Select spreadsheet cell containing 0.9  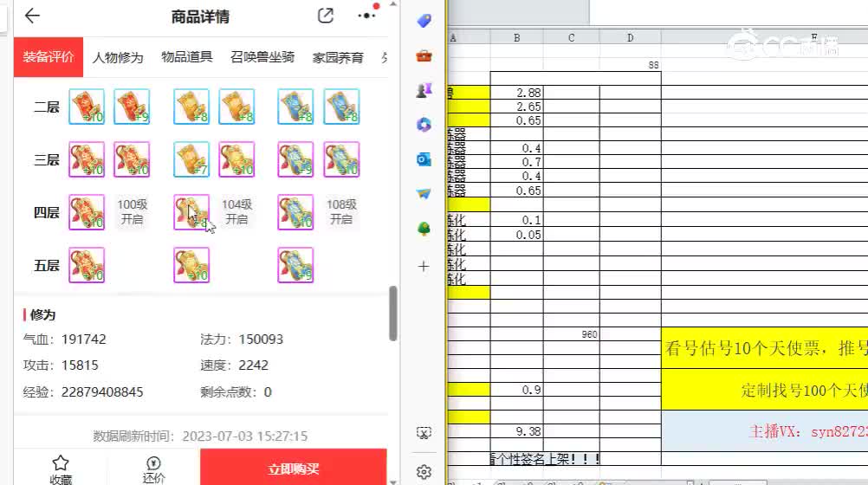click(x=516, y=390)
